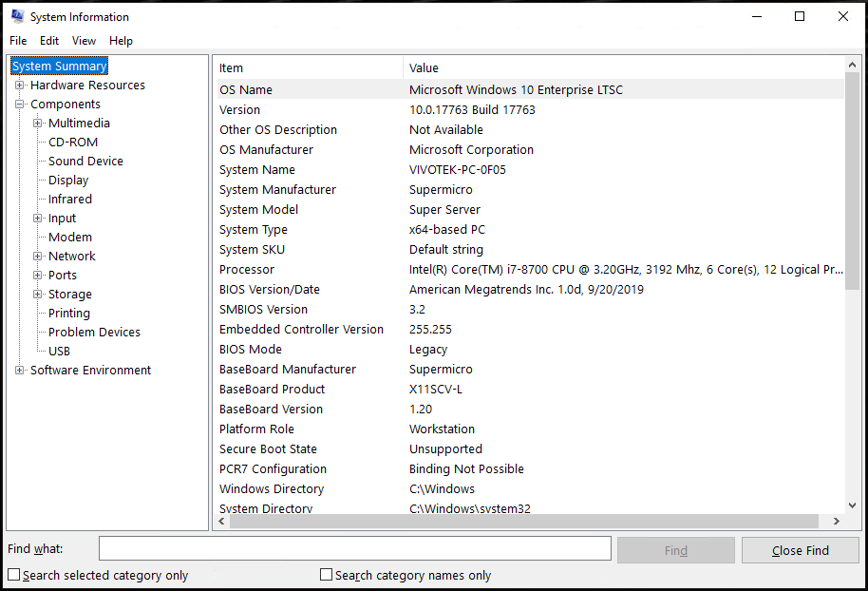
Task: Select the System Type row
Action: [x=530, y=229]
